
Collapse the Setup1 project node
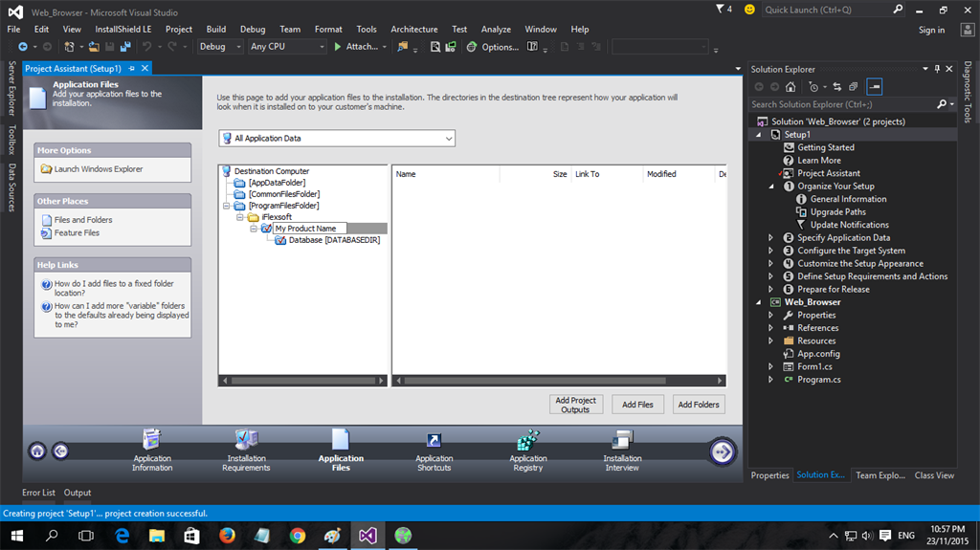point(759,135)
